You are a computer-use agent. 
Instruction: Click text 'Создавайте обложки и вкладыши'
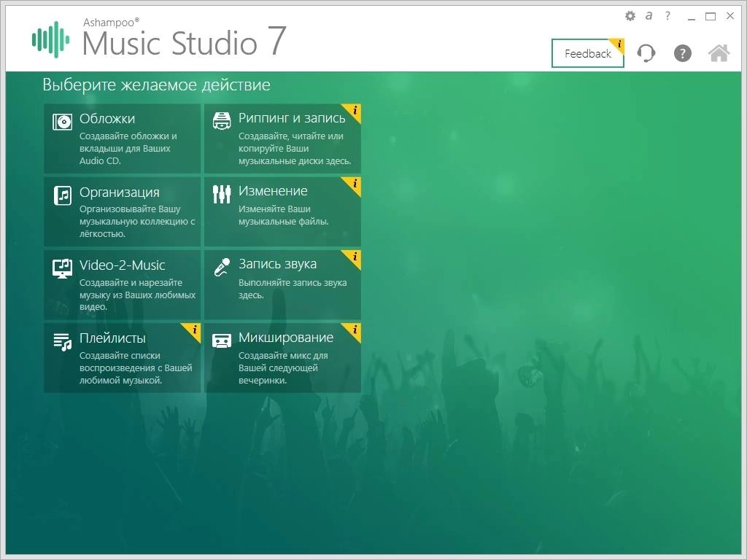(x=128, y=142)
